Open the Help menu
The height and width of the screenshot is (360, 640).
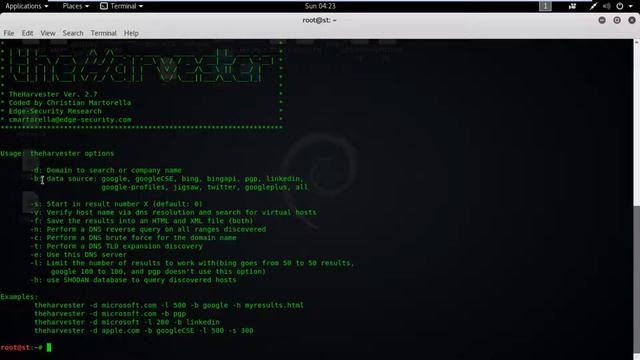pyautogui.click(x=131, y=33)
